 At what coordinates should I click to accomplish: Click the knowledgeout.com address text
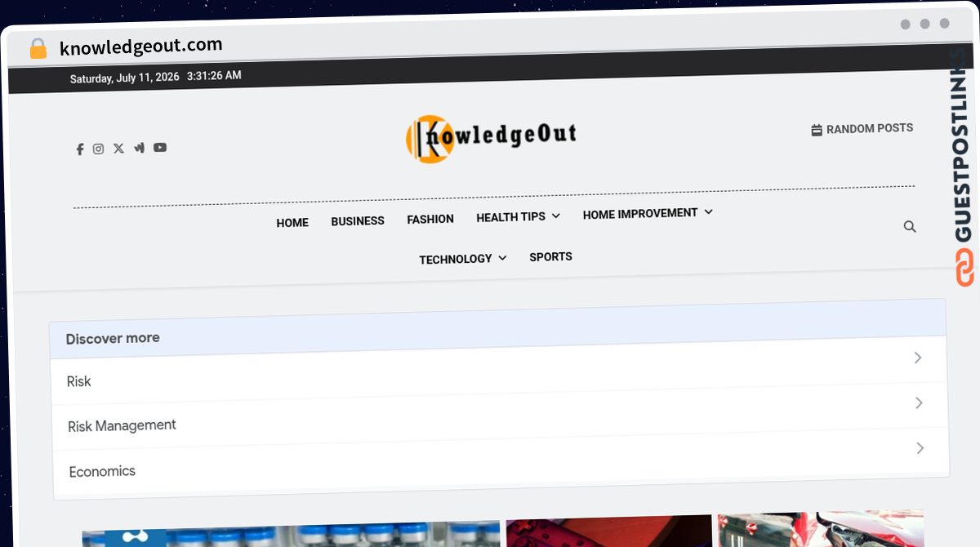coord(140,47)
